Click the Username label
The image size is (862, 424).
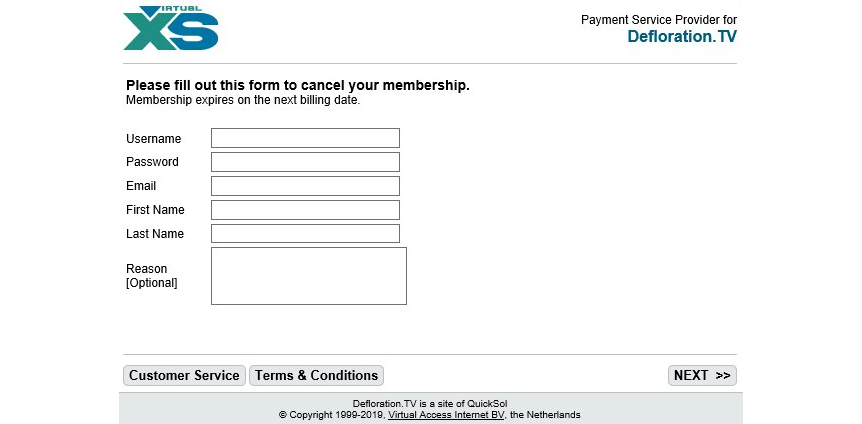(154, 139)
